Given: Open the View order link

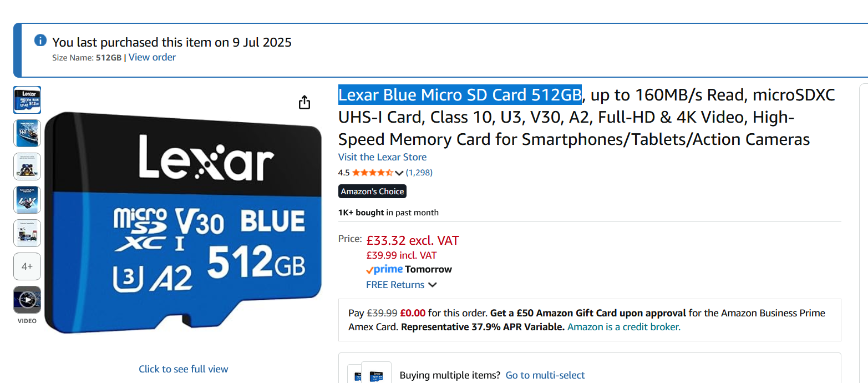Looking at the screenshot, I should tap(152, 57).
